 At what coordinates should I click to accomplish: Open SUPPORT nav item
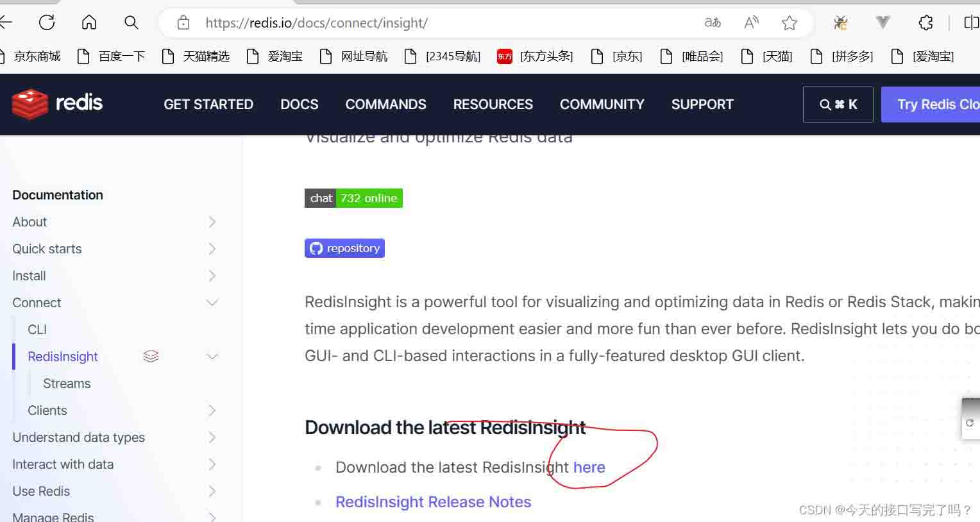(x=702, y=105)
